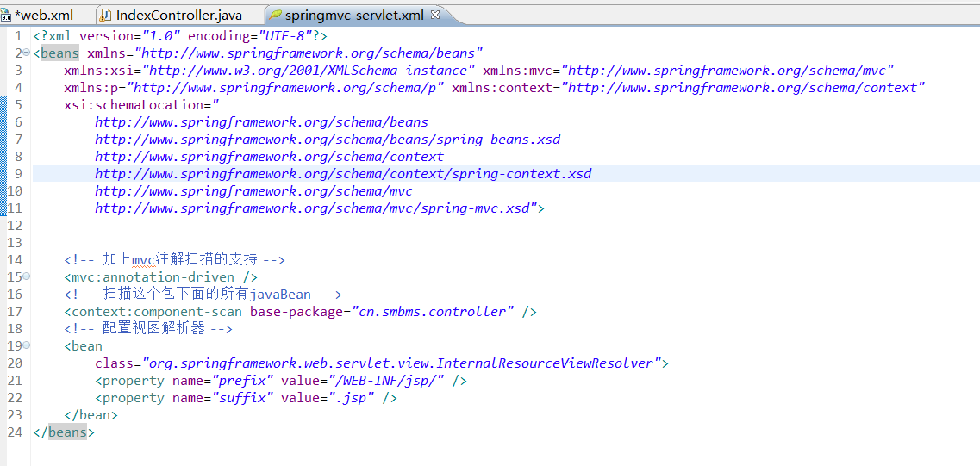This screenshot has width=980, height=466.
Task: Click the web.xml file icon on its tab
Action: coord(5,15)
